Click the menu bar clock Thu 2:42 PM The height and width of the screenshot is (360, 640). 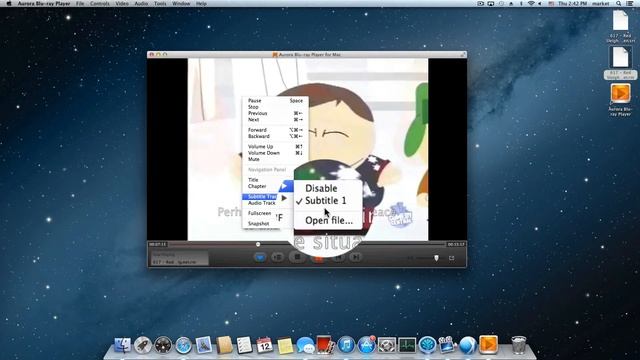click(572, 3)
